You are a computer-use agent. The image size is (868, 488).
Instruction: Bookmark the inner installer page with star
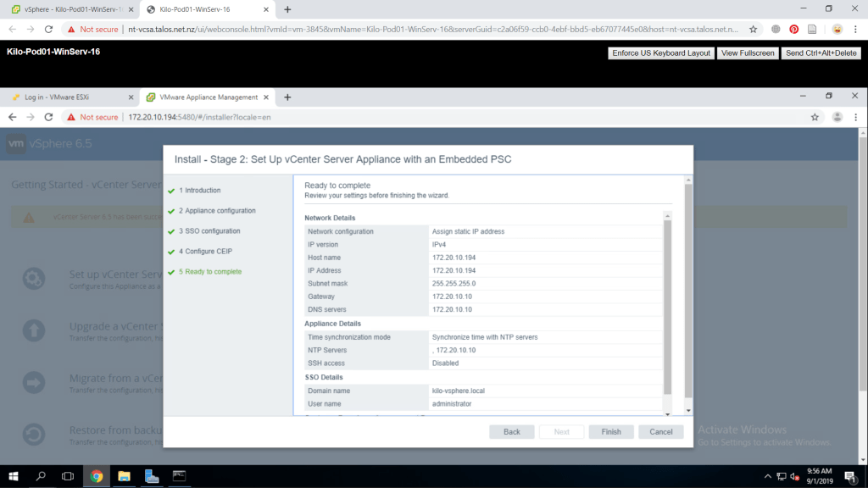click(815, 117)
